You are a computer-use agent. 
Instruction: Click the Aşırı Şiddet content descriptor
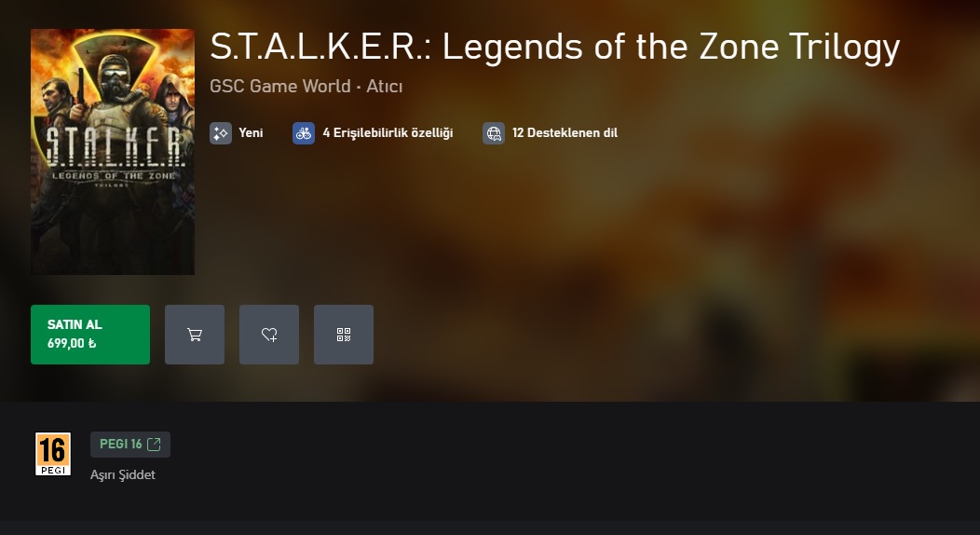123,475
